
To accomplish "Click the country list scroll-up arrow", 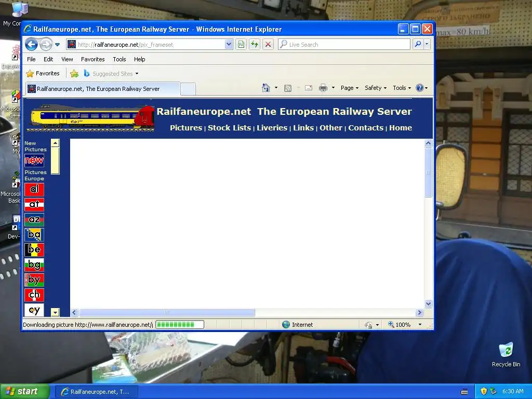I will (55, 143).
